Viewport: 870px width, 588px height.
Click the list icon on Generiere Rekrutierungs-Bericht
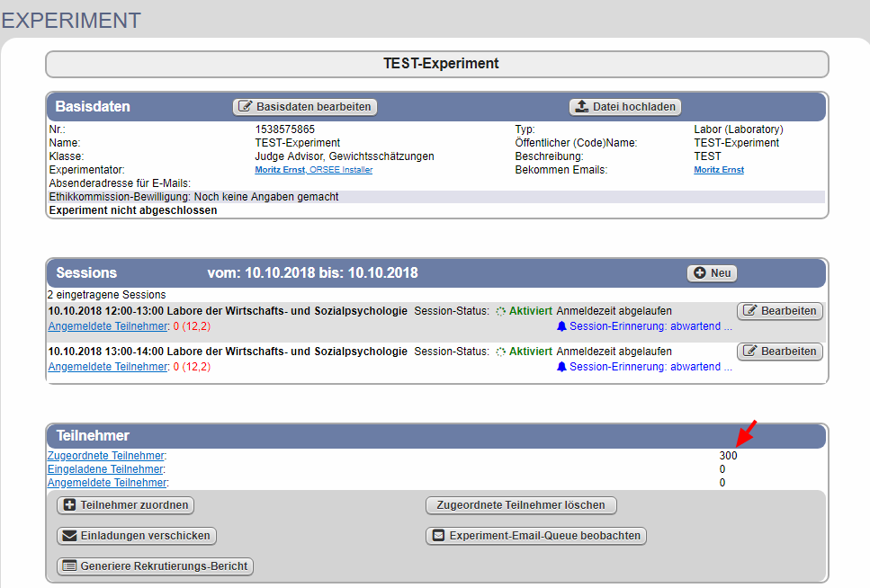point(69,566)
